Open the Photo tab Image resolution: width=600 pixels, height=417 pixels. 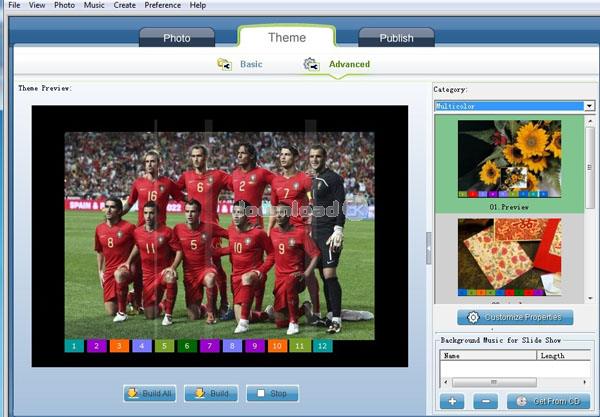(x=177, y=38)
